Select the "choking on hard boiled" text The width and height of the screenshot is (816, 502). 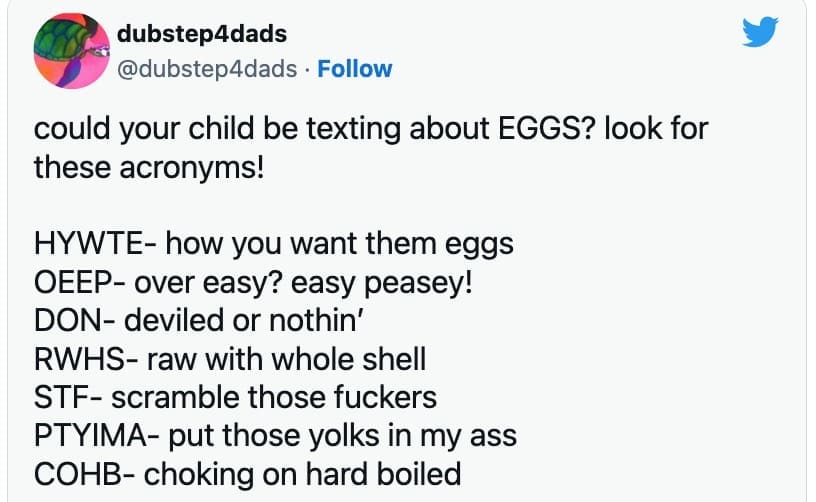click(303, 473)
